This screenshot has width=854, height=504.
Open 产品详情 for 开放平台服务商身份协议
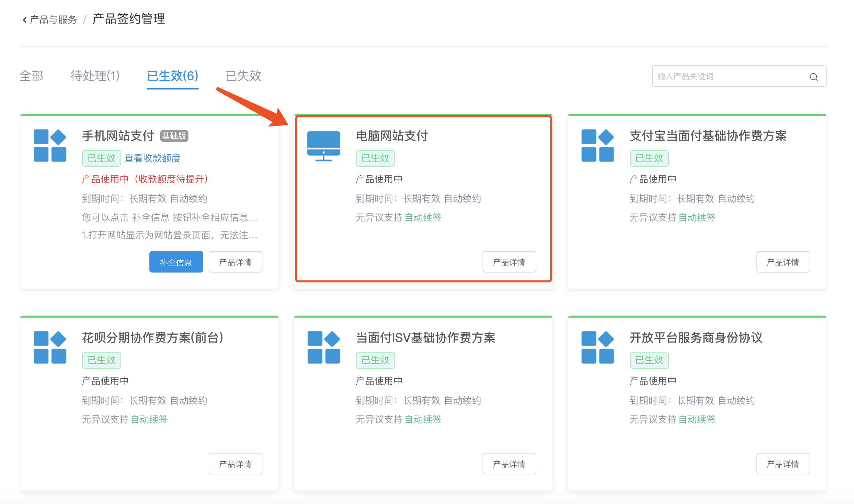(x=782, y=464)
